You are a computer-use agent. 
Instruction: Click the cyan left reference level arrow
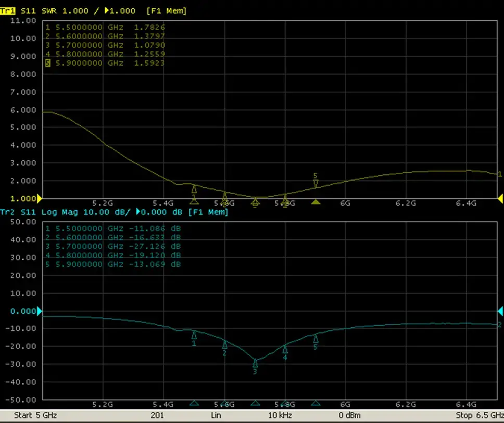click(40, 311)
